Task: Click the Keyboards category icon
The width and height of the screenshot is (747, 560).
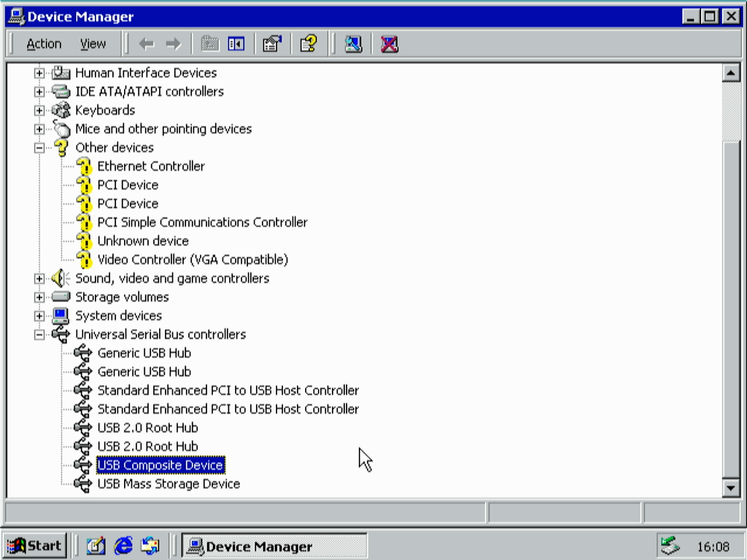Action: [61, 110]
